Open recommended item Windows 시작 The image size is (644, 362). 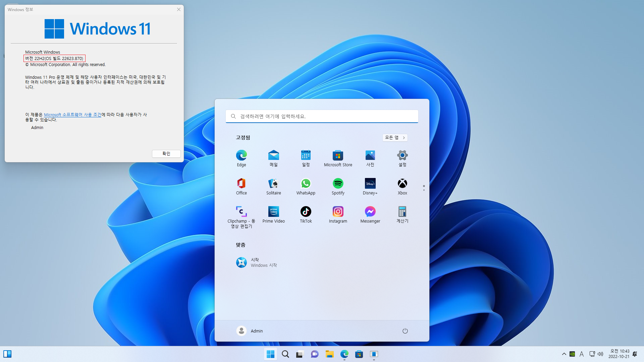(257, 262)
